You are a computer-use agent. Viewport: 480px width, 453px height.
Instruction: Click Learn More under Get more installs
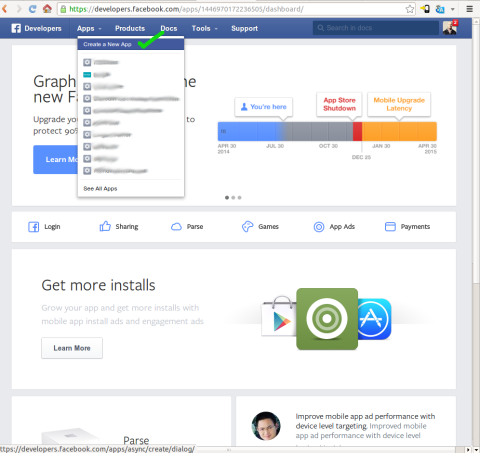coord(72,348)
